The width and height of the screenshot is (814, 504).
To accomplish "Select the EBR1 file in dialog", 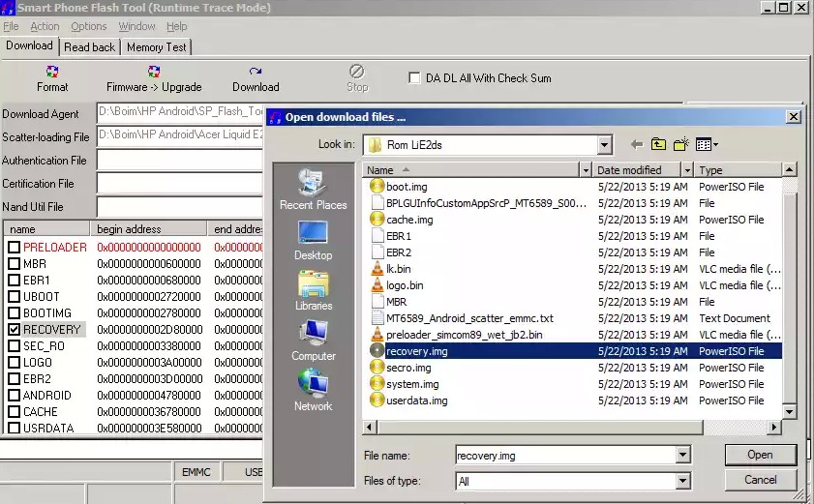I will 398,236.
